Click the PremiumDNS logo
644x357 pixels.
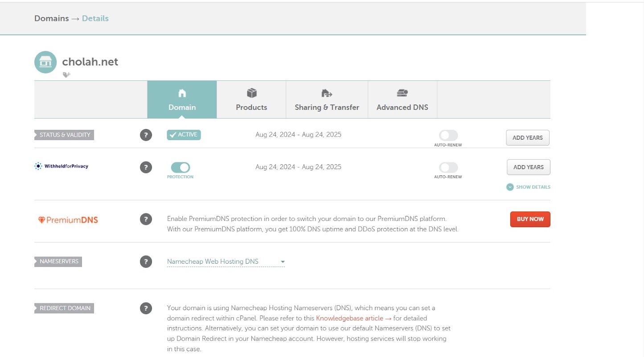point(68,220)
